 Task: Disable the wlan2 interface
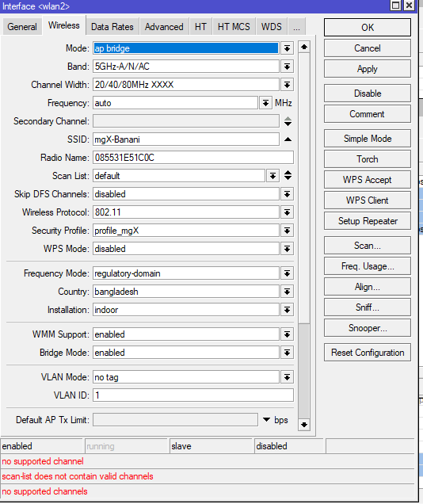coord(367,94)
